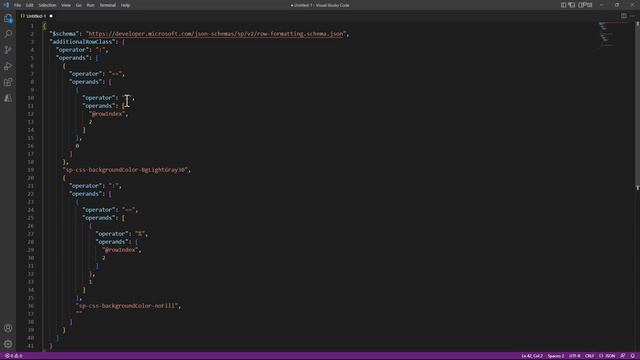
Task: Click "operands" key on line 25
Action: 99,218
